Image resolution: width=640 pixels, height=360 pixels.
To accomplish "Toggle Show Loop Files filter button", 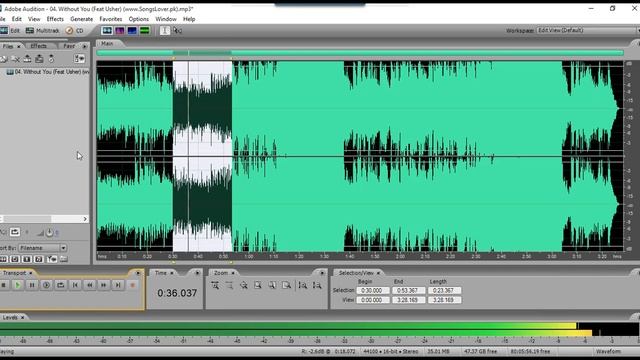I will click(x=15, y=259).
